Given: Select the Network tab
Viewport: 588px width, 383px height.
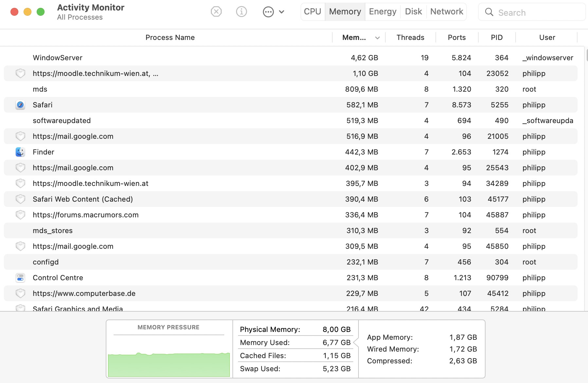Looking at the screenshot, I should point(447,12).
